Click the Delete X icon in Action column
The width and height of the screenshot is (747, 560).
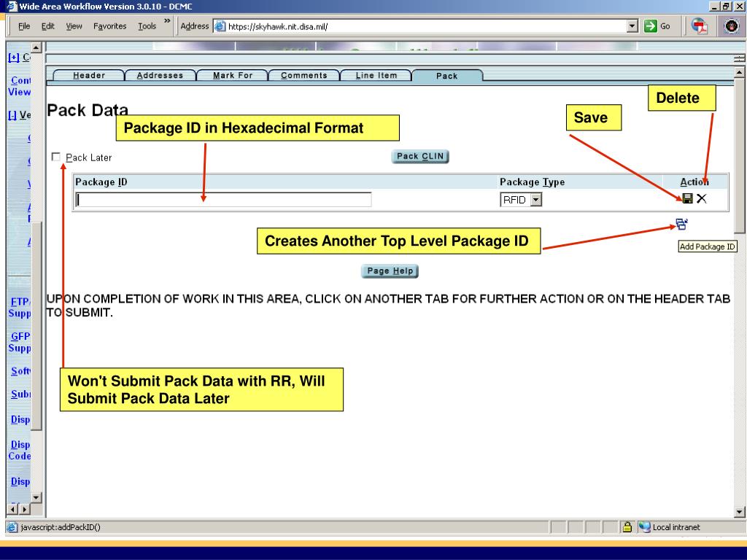point(701,198)
